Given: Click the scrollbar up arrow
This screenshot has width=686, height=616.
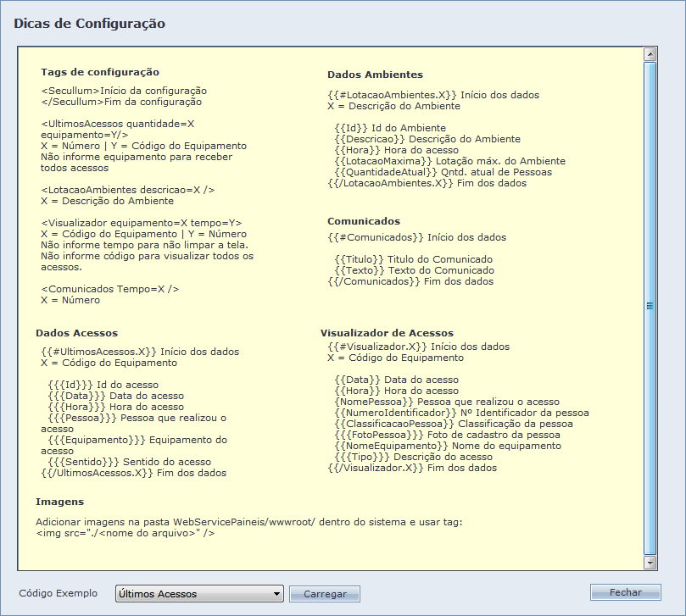Looking at the screenshot, I should 650,54.
